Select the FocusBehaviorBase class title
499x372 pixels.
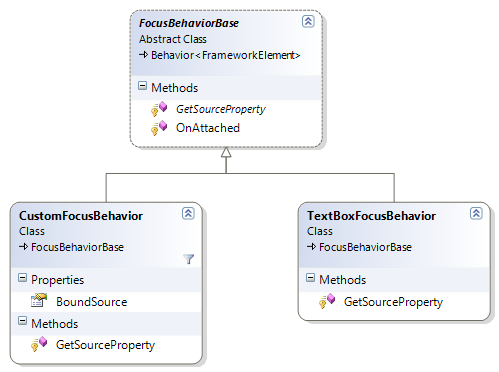pos(189,23)
